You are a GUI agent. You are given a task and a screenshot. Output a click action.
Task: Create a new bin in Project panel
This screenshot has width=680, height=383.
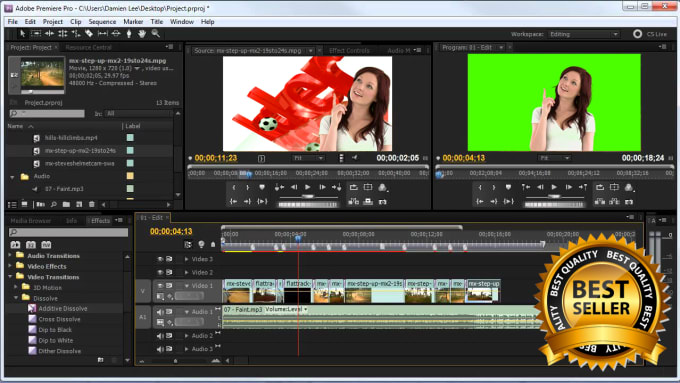click(66, 204)
